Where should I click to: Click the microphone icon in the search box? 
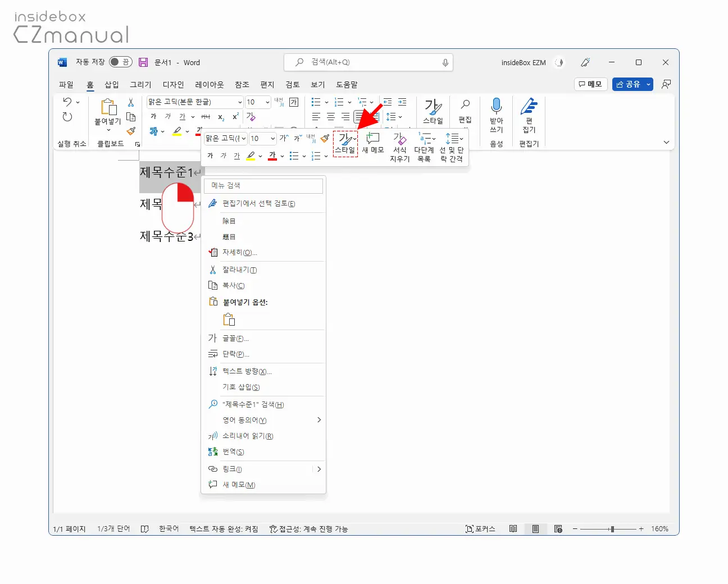click(445, 62)
